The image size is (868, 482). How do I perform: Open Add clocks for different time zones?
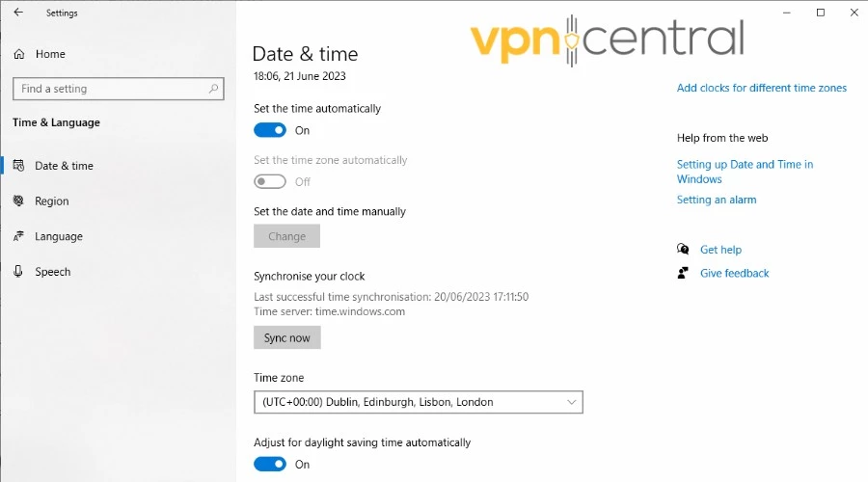pos(761,88)
